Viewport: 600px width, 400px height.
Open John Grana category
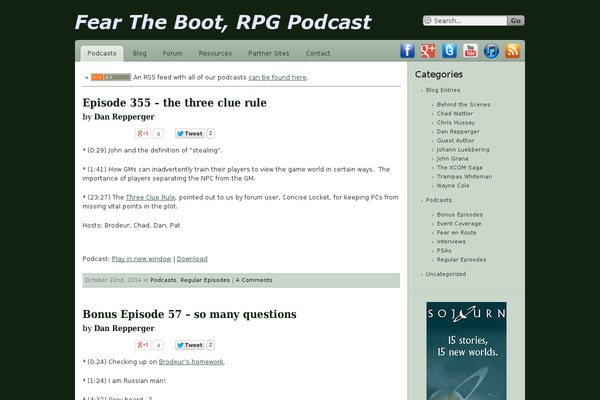pos(452,158)
